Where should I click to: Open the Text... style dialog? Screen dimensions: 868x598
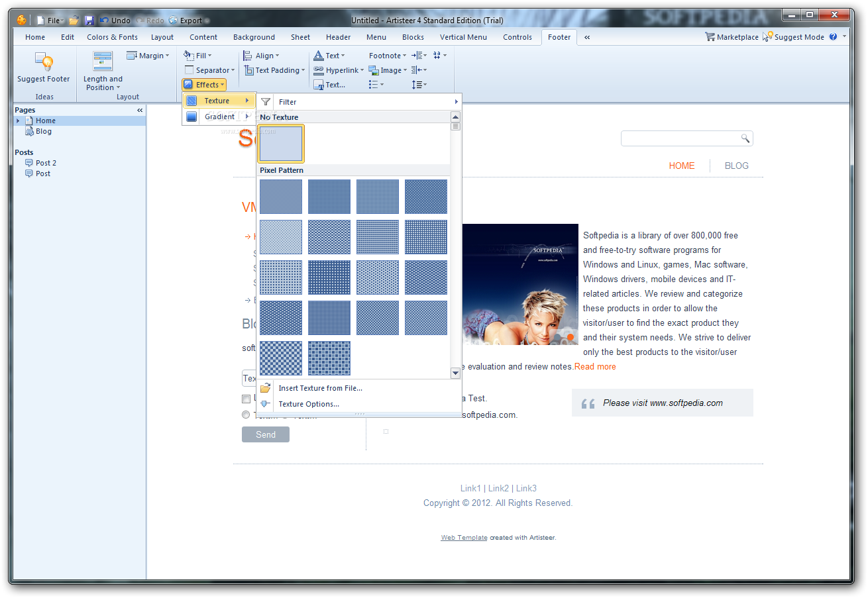pyautogui.click(x=329, y=85)
